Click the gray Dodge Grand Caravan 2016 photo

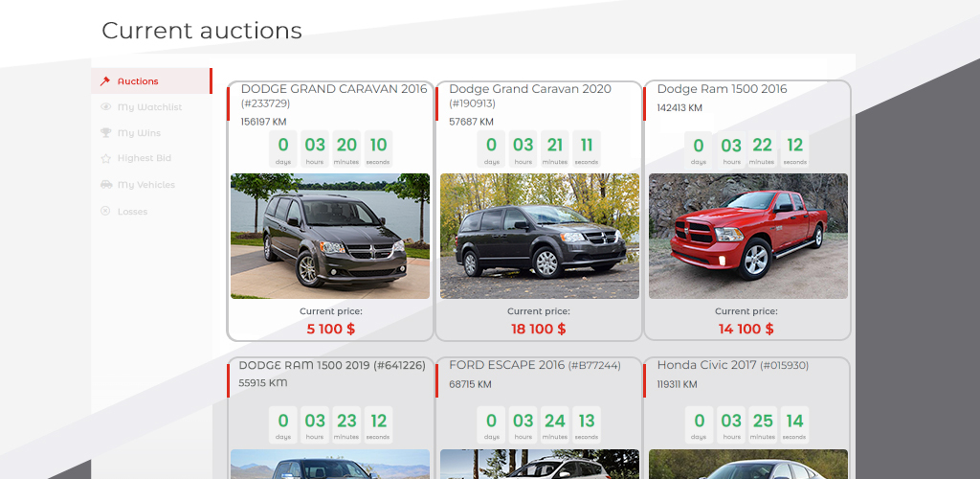(x=330, y=236)
